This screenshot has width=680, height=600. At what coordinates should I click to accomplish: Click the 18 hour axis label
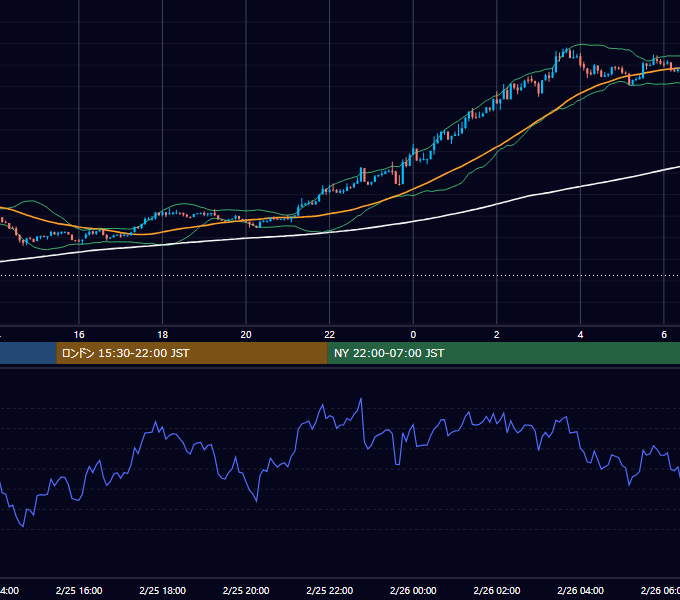pos(163,335)
